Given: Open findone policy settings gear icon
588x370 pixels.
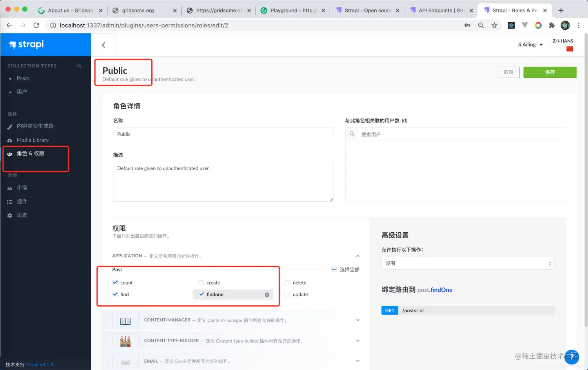Looking at the screenshot, I should (267, 295).
